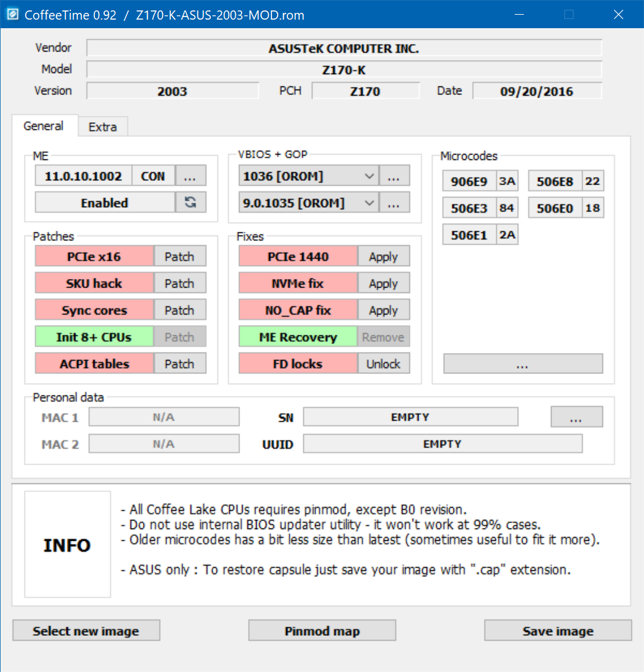Open ME browse button next to CON
Viewport: 644px width, 672px height.
[x=191, y=176]
